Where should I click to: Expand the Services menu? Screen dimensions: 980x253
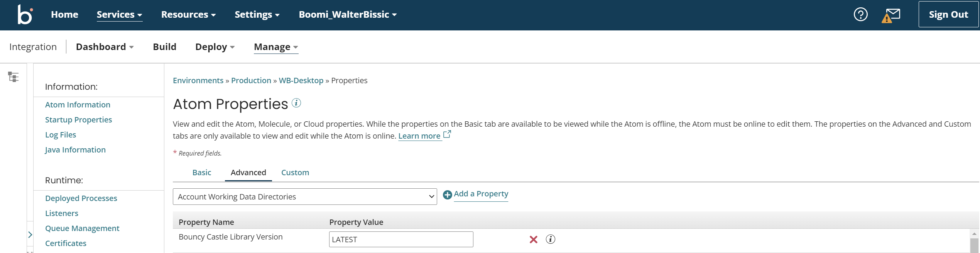pyautogui.click(x=119, y=14)
